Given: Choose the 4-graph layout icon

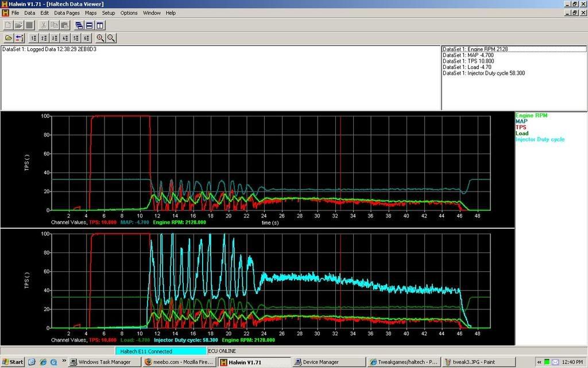Looking at the screenshot, I should tap(65, 38).
